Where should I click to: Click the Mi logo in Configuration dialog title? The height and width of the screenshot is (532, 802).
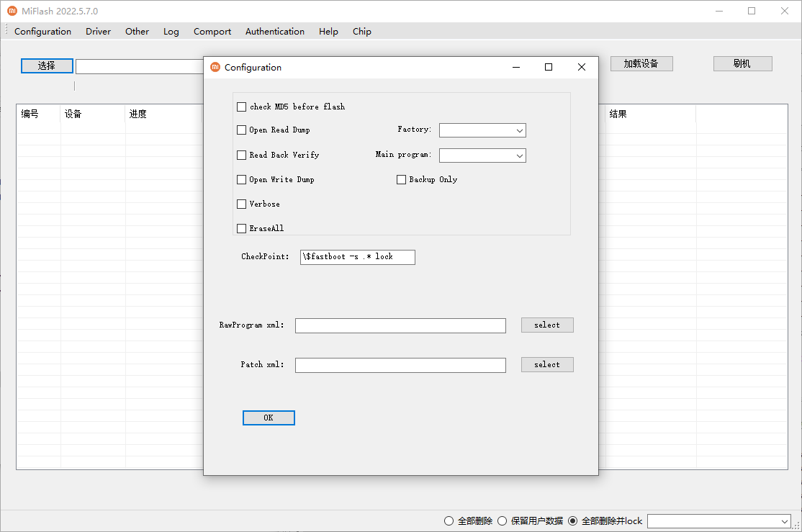[215, 67]
